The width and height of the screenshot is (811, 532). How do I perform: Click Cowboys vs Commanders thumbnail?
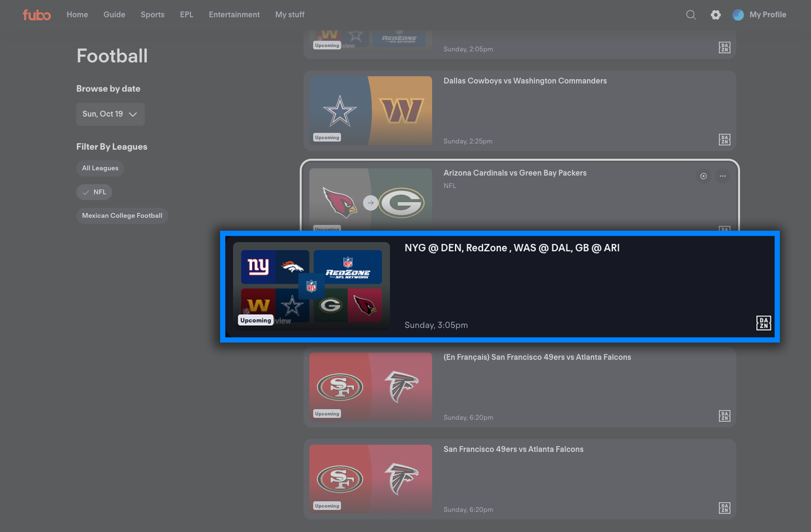tap(371, 111)
